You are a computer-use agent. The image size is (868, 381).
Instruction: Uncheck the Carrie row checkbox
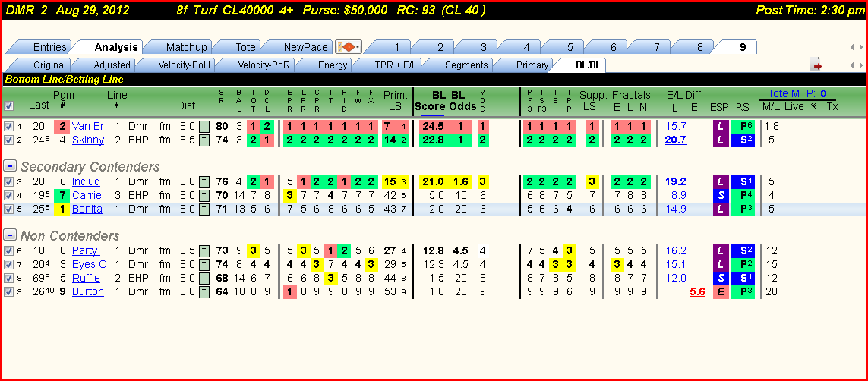click(8, 195)
